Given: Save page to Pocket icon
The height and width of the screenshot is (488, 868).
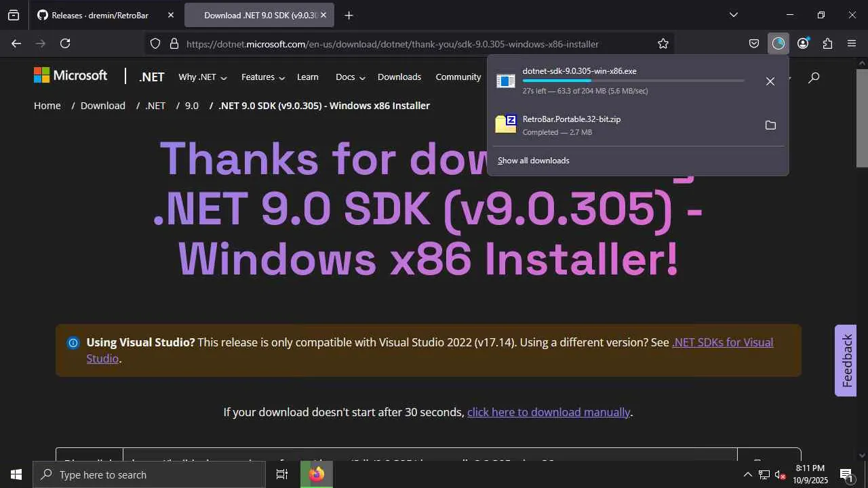Looking at the screenshot, I should point(754,43).
